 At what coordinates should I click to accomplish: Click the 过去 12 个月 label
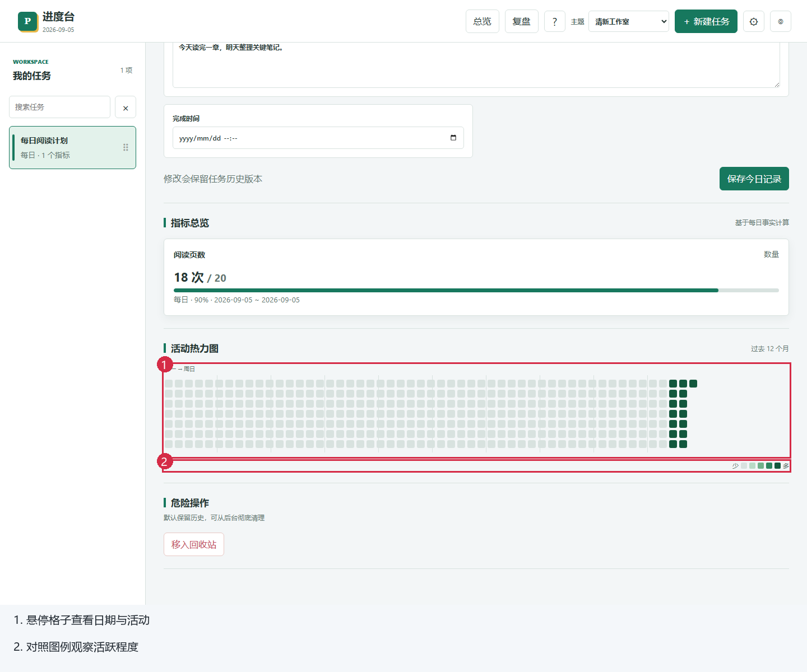770,348
